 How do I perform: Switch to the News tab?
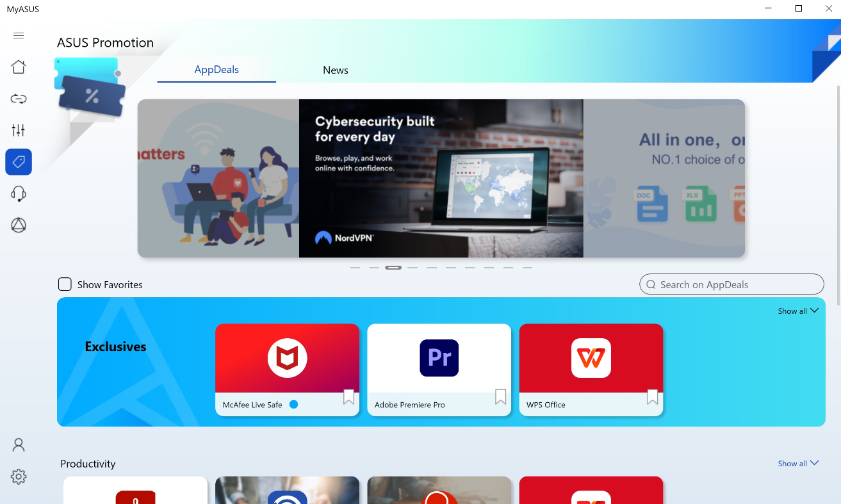pyautogui.click(x=336, y=70)
